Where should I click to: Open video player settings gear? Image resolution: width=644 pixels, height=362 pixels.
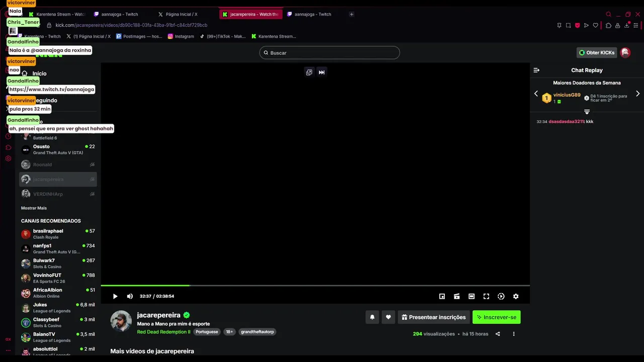tap(516, 297)
